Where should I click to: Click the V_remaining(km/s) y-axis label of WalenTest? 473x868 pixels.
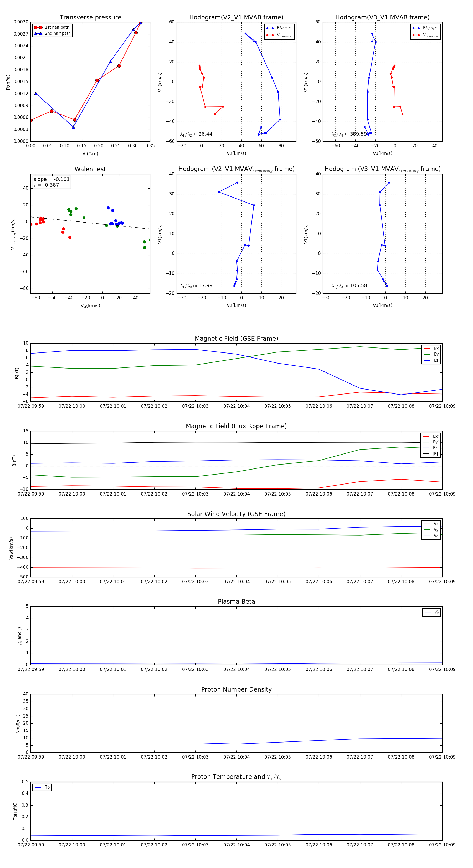(13, 234)
